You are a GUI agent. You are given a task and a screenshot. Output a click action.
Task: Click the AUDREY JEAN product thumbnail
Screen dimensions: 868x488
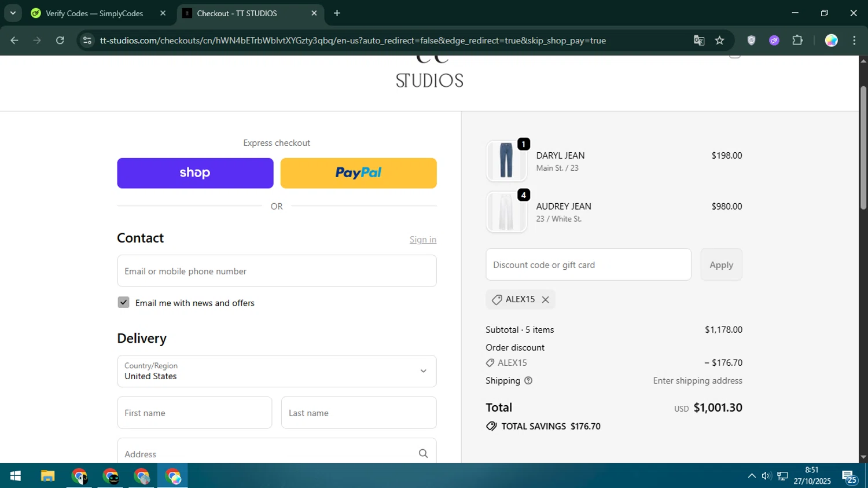pyautogui.click(x=506, y=212)
